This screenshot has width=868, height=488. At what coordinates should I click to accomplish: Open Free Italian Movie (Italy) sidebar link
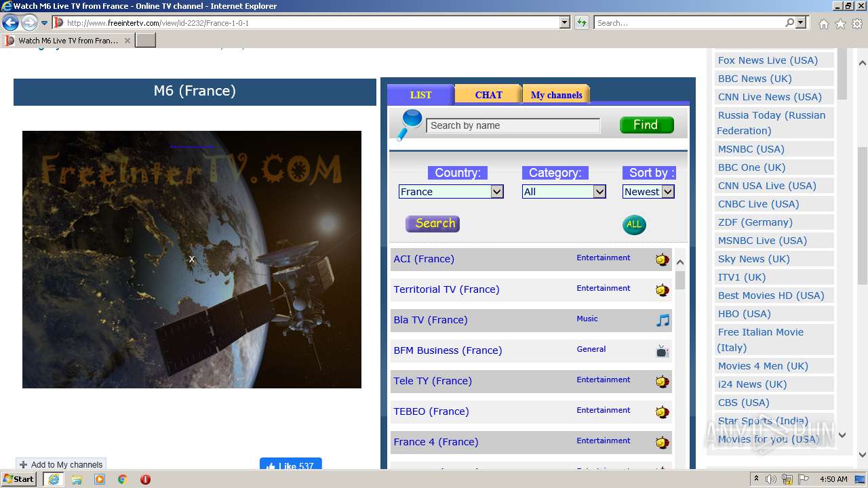pos(760,340)
